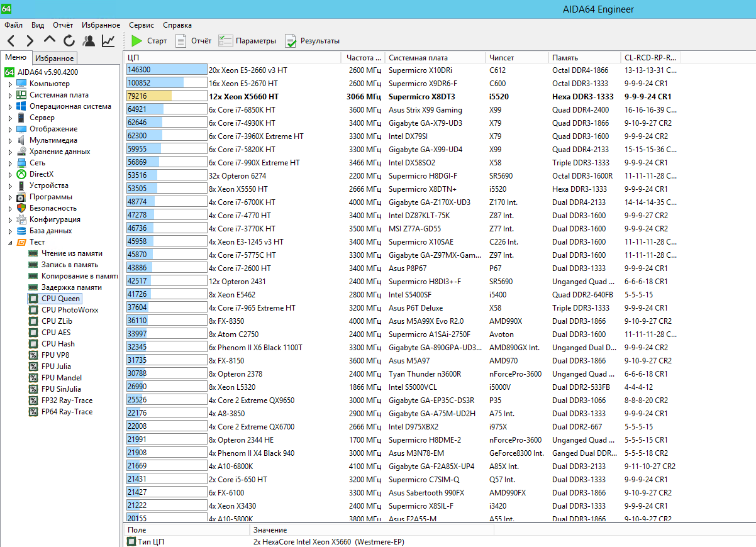Switch to the Избранное tab
The height and width of the screenshot is (547, 756).
coord(55,58)
